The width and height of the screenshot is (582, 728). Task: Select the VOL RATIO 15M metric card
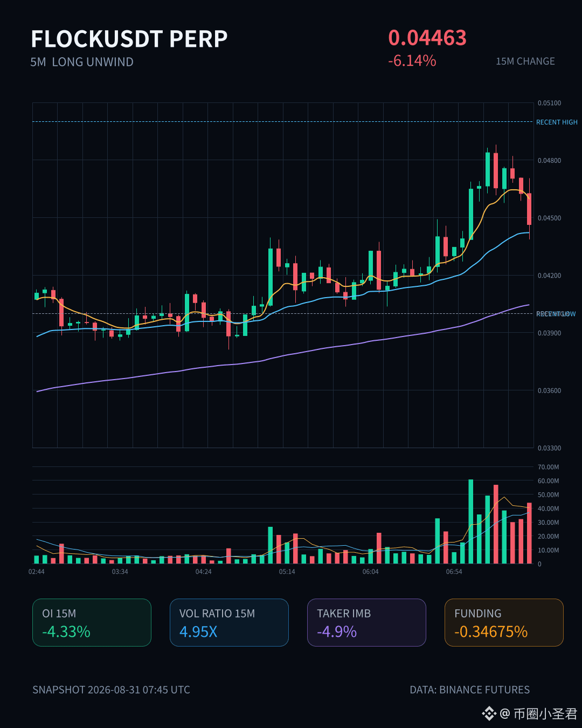(229, 622)
